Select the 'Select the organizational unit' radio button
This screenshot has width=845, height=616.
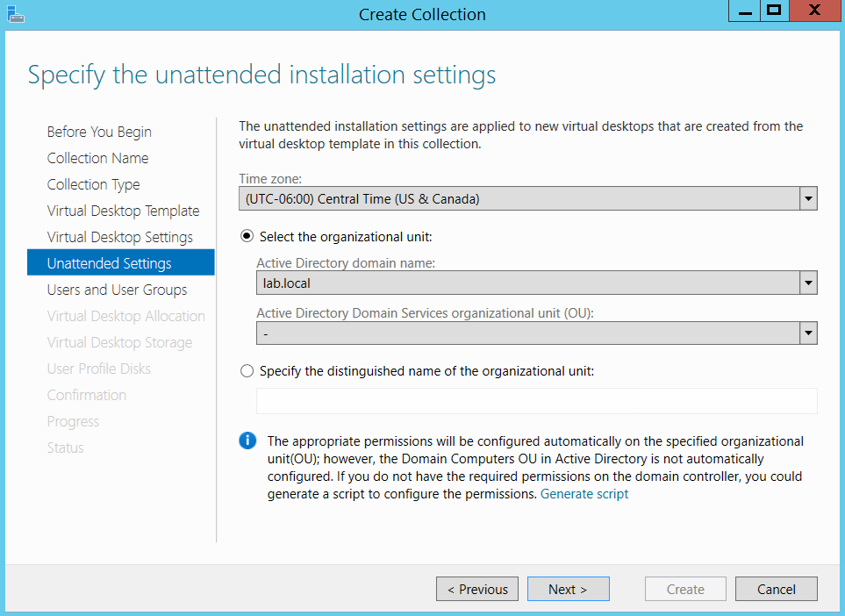coord(247,236)
